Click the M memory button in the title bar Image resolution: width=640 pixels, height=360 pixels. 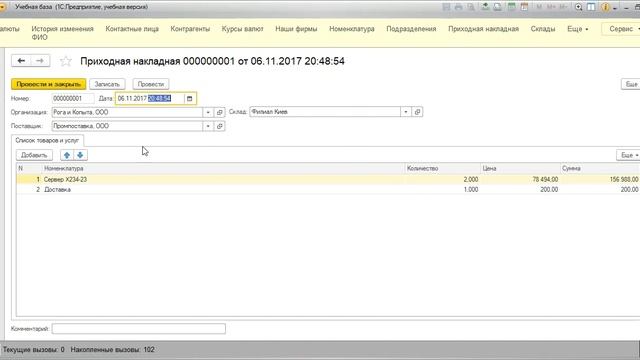[539, 7]
